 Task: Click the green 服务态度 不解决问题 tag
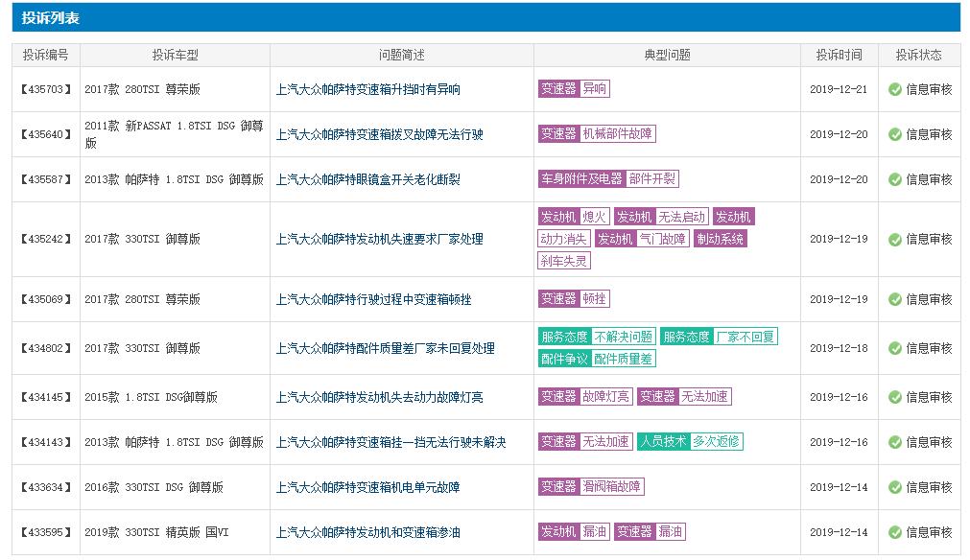[x=597, y=337]
